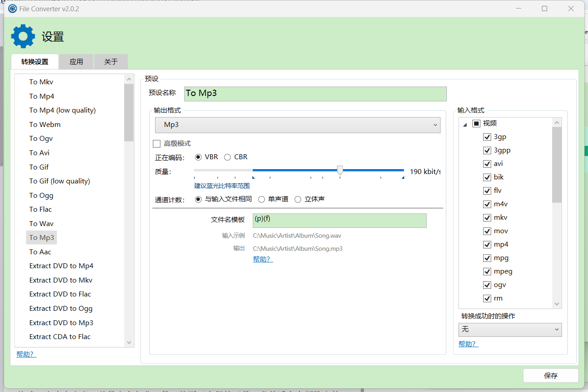Open the 关于 tab
The height and width of the screenshot is (392, 588).
click(x=111, y=61)
